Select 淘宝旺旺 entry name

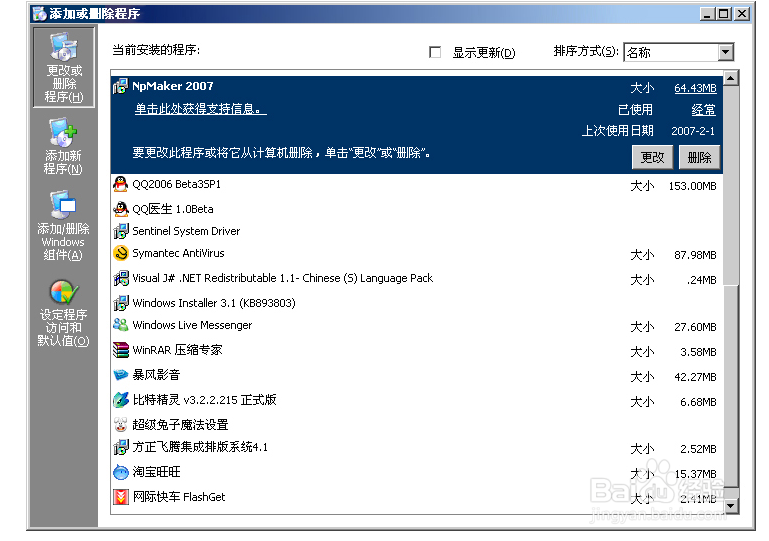[156, 472]
